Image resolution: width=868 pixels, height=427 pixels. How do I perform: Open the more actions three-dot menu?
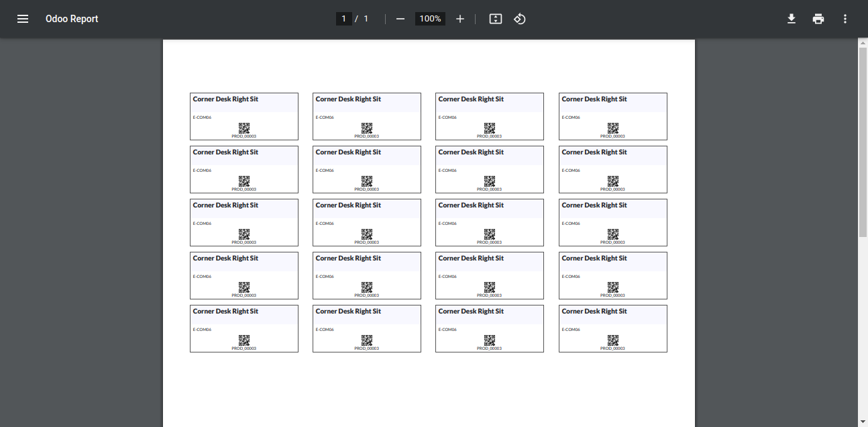[845, 19]
